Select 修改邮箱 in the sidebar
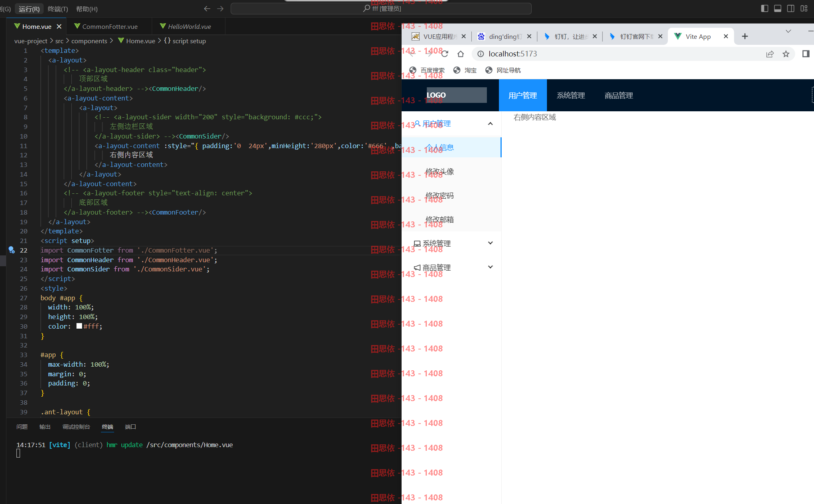The width and height of the screenshot is (814, 504). (452, 219)
